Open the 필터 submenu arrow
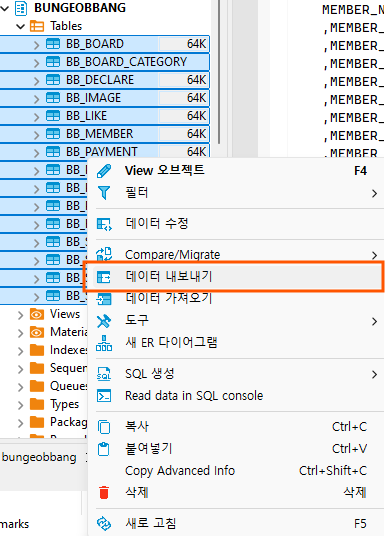This screenshot has width=385, height=536. [x=374, y=193]
